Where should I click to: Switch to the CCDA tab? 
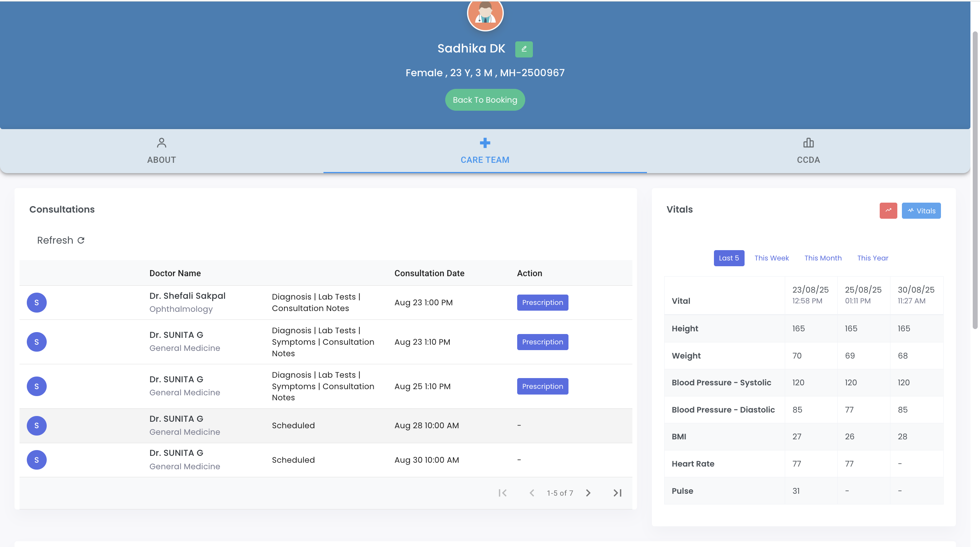coord(808,151)
